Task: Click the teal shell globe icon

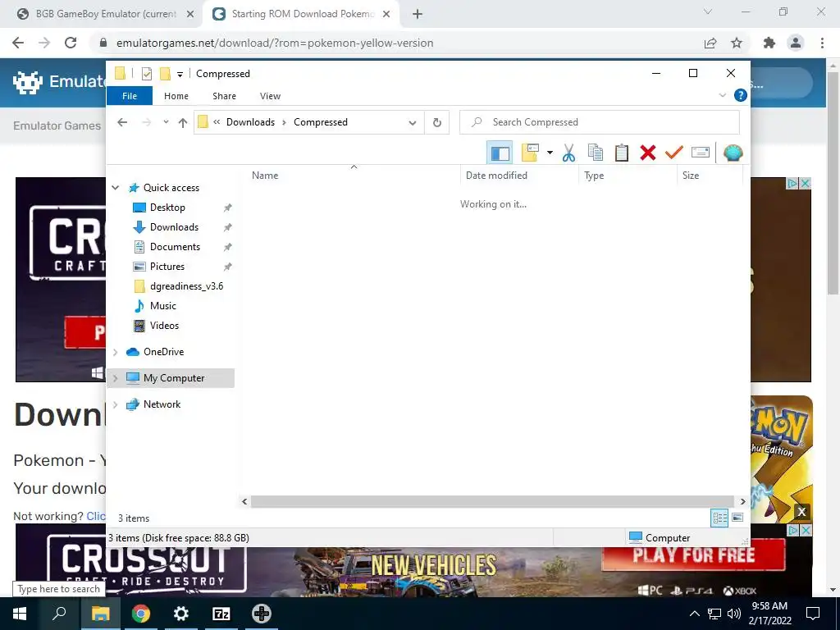Action: point(733,153)
